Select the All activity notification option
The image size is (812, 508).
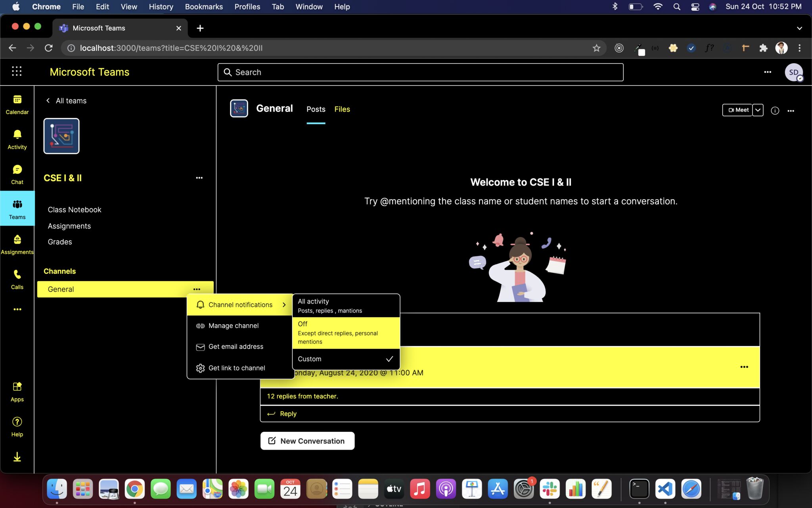[346, 306]
